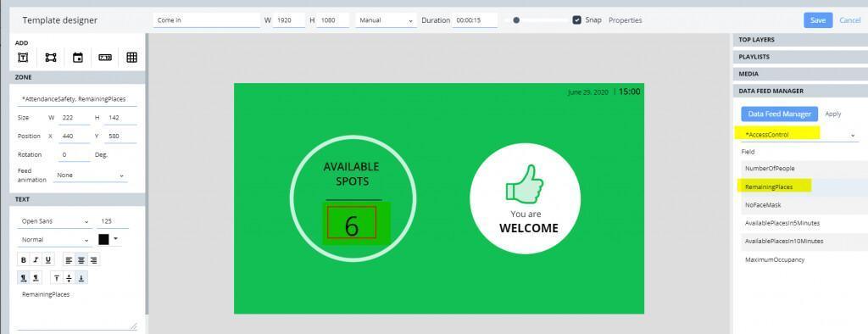Click the Save button
The width and height of the screenshot is (868, 334).
(x=818, y=20)
